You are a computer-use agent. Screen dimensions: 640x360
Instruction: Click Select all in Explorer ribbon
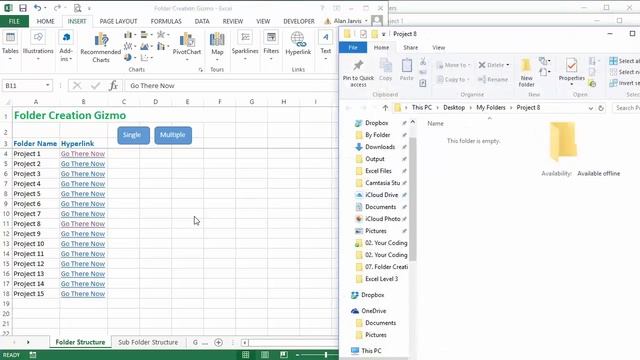(624, 61)
